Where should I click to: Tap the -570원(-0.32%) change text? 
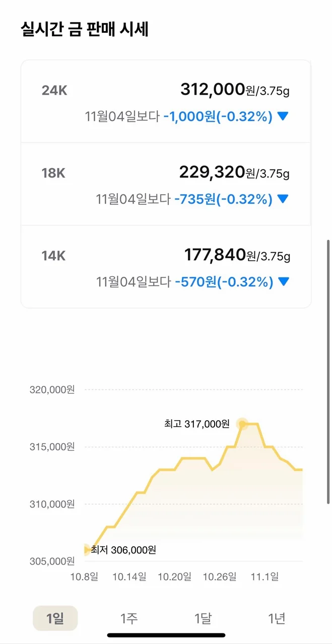[224, 282]
